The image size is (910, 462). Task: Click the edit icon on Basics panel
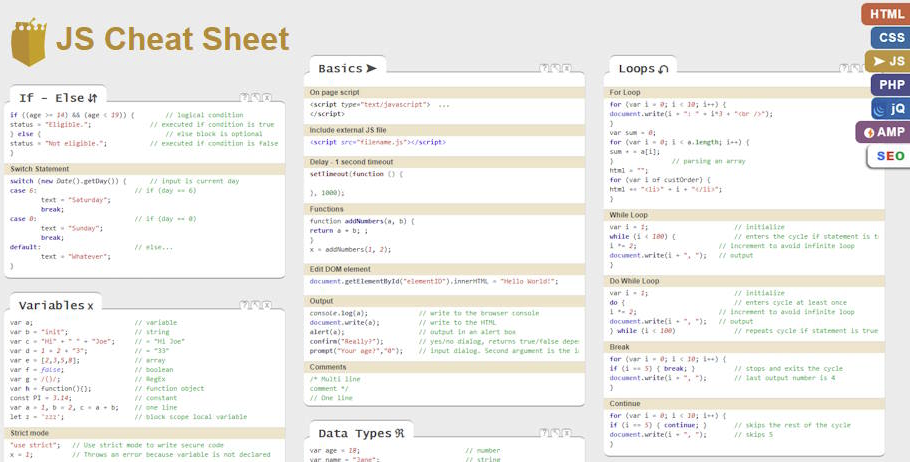555,68
